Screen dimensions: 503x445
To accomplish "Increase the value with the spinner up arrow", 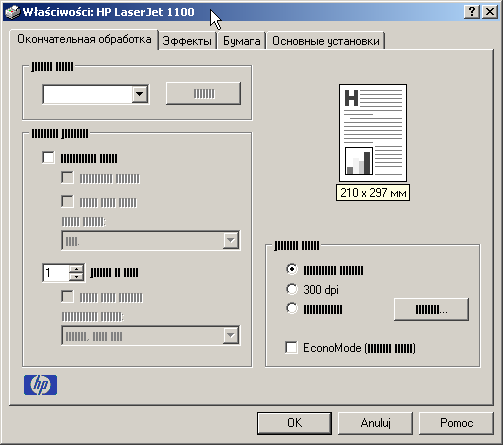I will pos(77,269).
